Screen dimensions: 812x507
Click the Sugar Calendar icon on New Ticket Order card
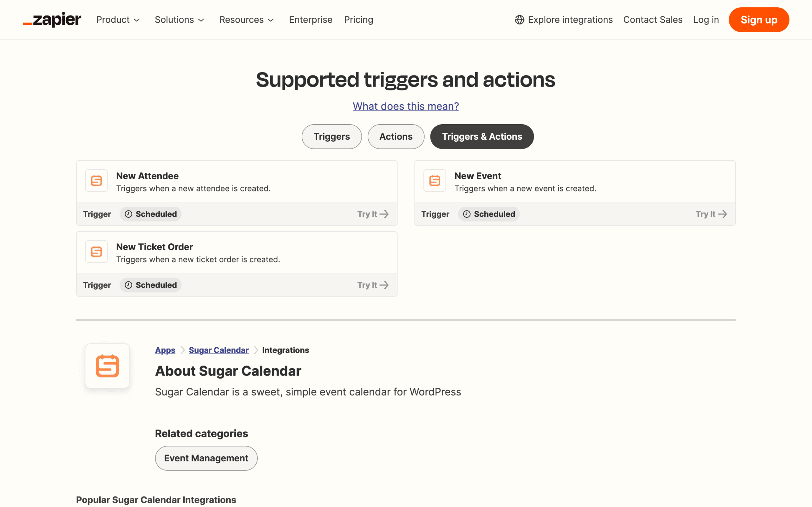(x=96, y=252)
